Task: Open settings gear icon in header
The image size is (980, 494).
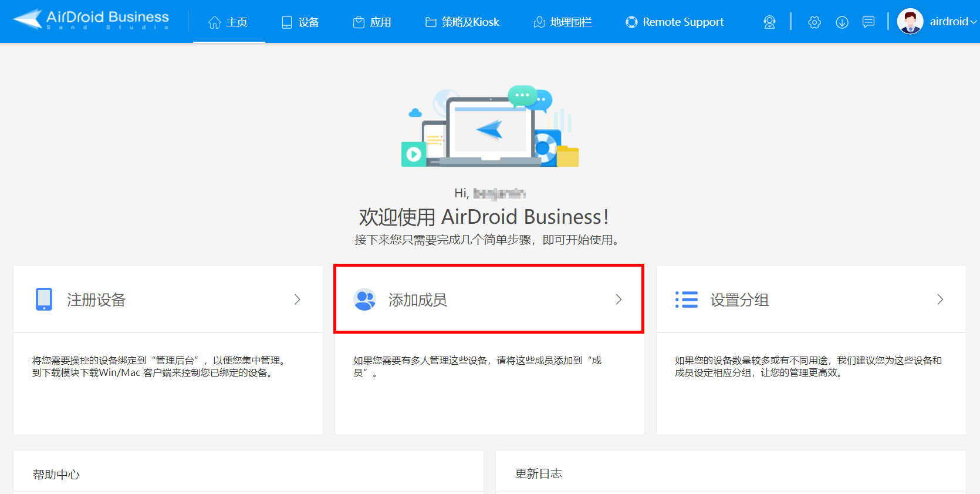Action: point(815,22)
